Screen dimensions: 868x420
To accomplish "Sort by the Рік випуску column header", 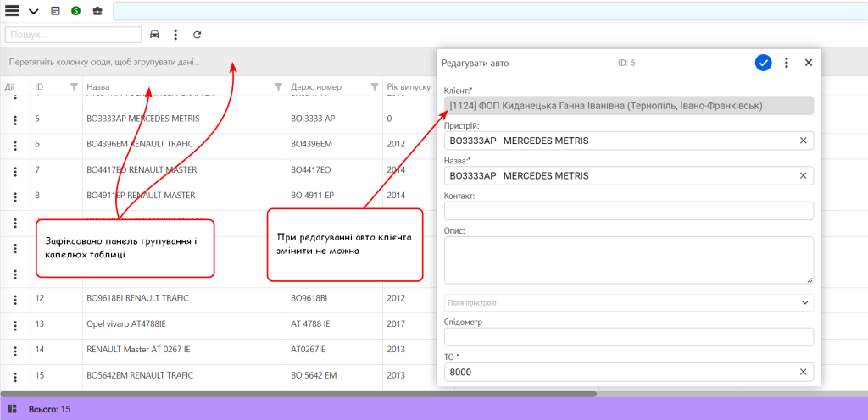I will tap(409, 86).
